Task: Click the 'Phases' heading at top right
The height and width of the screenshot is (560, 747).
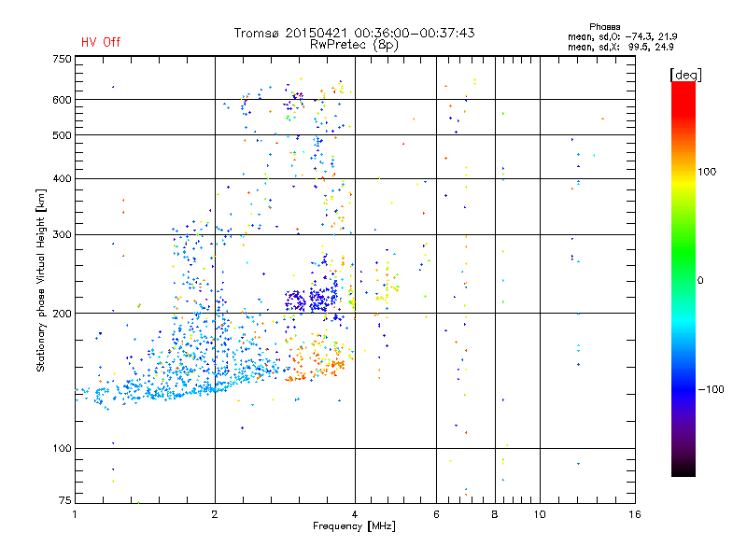Action: 604,27
